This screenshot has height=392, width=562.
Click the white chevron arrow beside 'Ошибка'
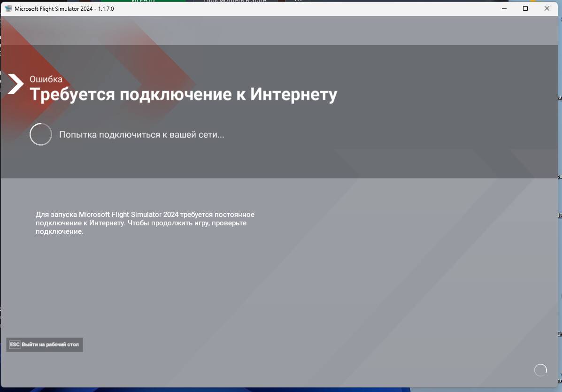pos(16,84)
